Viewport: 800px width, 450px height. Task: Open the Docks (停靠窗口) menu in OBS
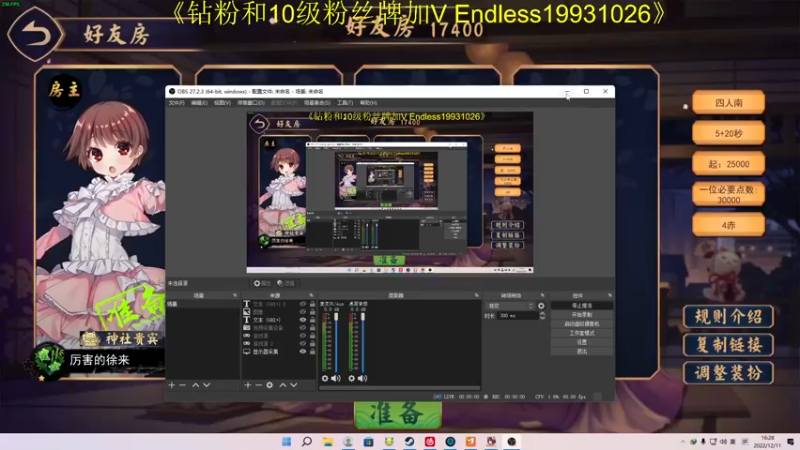pos(251,103)
